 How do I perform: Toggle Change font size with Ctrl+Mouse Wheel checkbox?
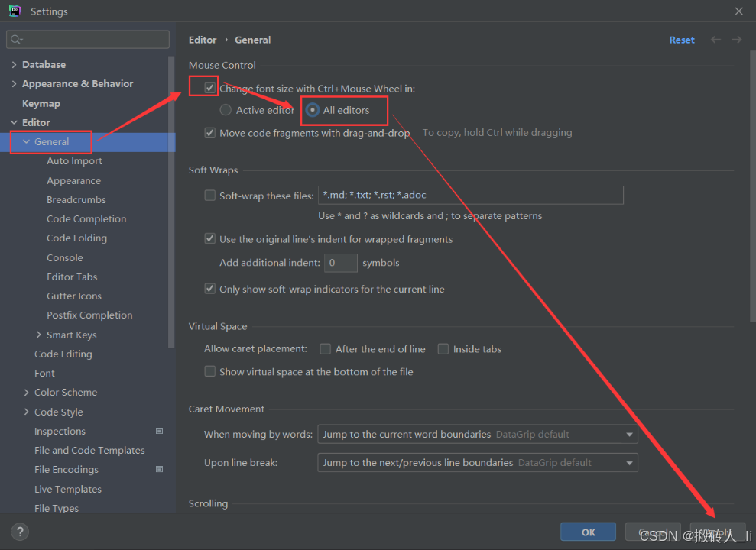click(x=209, y=88)
